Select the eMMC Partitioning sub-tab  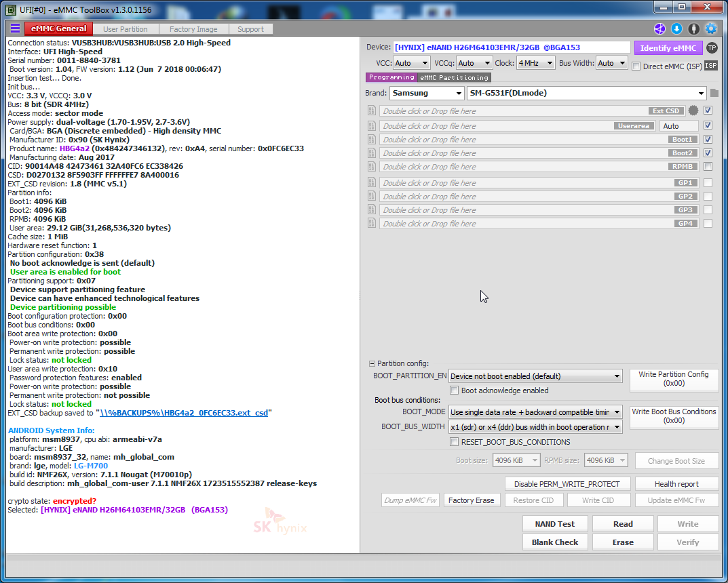[454, 77]
